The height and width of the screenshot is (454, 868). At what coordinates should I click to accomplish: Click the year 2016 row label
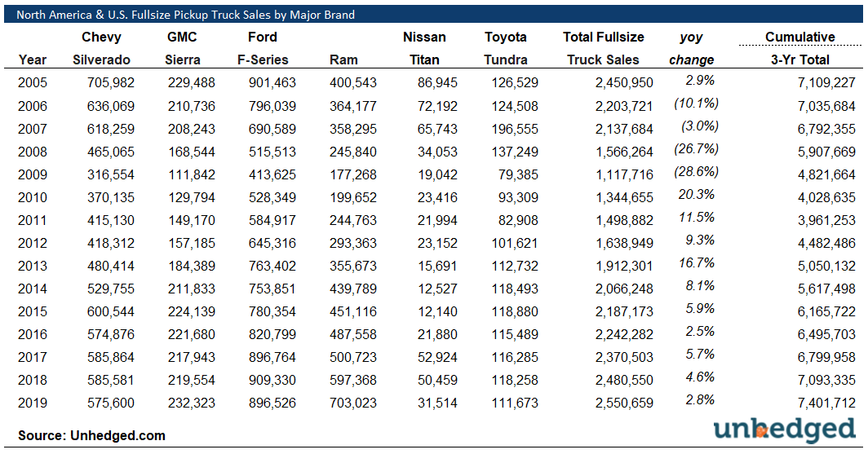(x=33, y=334)
